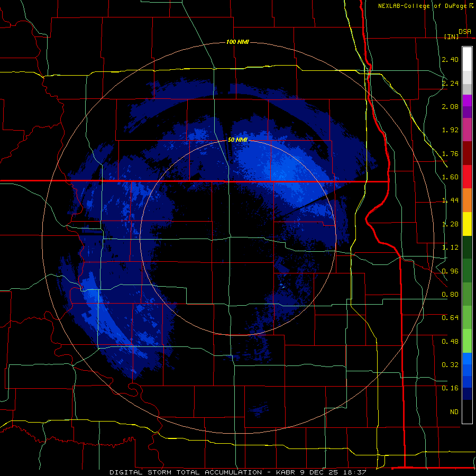Click the yellow legend swatch near 1.28

coord(467,224)
